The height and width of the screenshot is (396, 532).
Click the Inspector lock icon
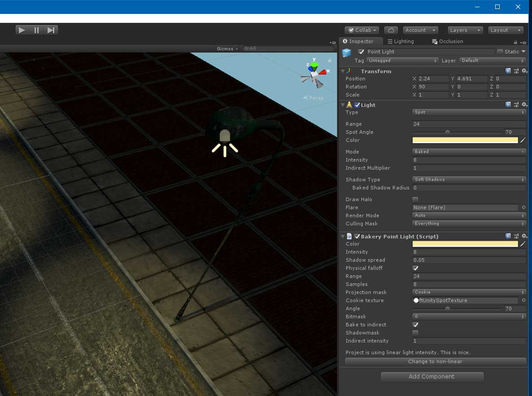pyautogui.click(x=515, y=41)
